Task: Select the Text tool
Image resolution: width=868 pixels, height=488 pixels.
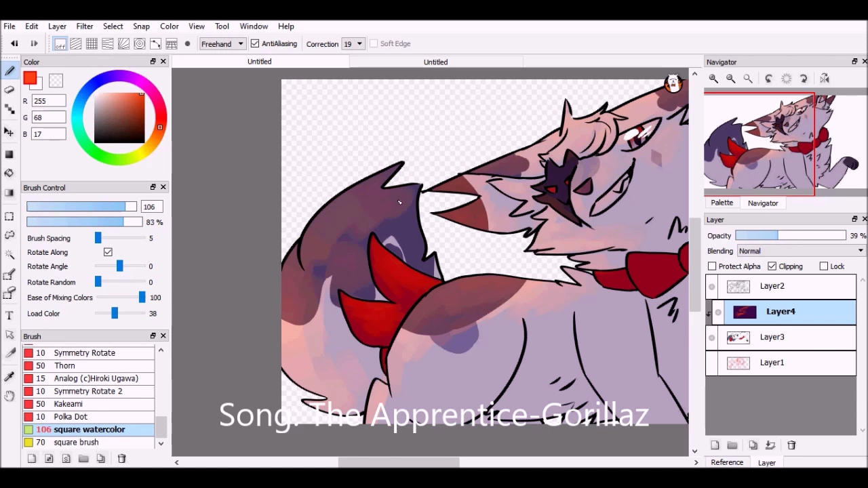Action: pos(9,315)
